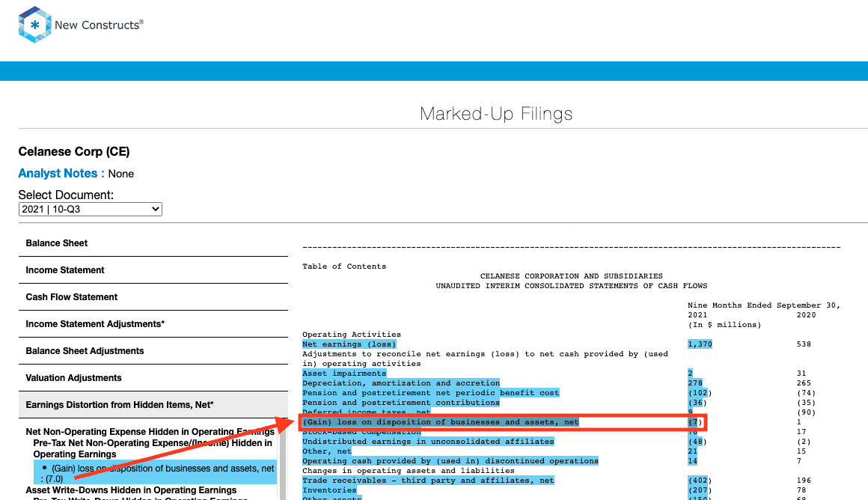This screenshot has width=868, height=500.
Task: Click Pension and postretirement contributions label
Action: pyautogui.click(x=401, y=403)
